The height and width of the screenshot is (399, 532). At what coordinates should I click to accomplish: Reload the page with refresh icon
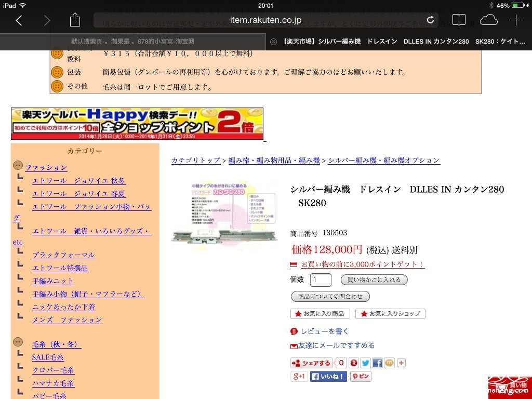tap(430, 20)
